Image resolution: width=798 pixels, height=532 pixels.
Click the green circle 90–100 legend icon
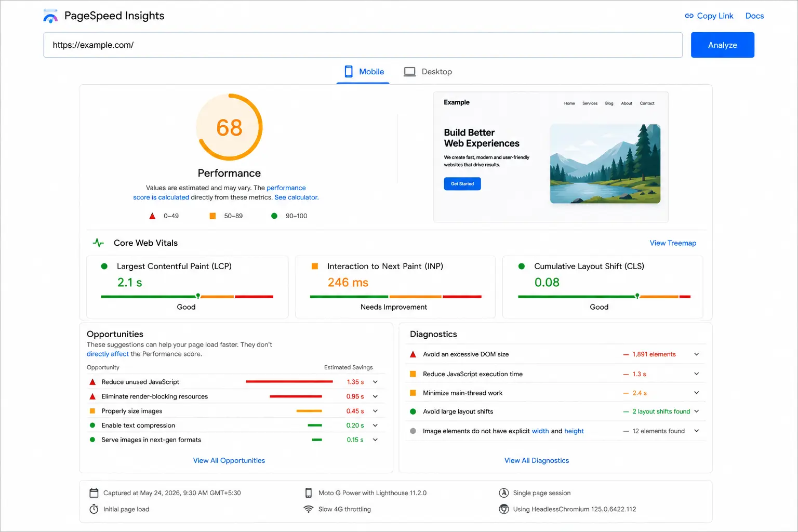coord(274,216)
